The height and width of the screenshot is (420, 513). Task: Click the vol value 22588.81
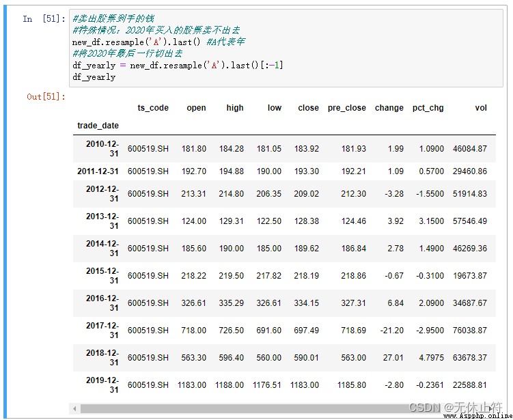[x=470, y=385]
